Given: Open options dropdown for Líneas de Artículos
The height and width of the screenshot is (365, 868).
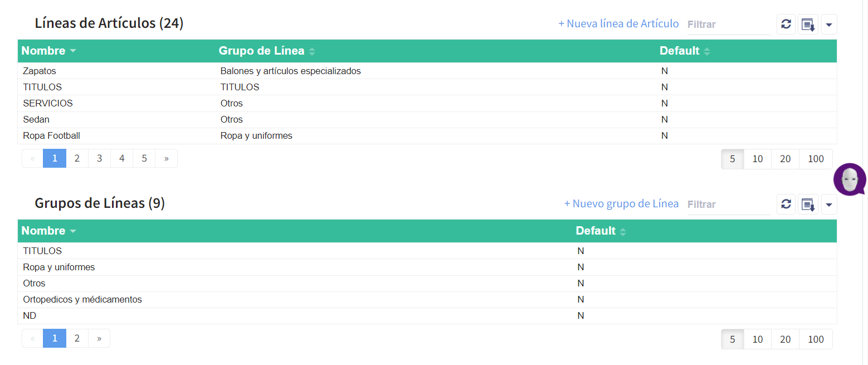Looking at the screenshot, I should click(828, 25).
